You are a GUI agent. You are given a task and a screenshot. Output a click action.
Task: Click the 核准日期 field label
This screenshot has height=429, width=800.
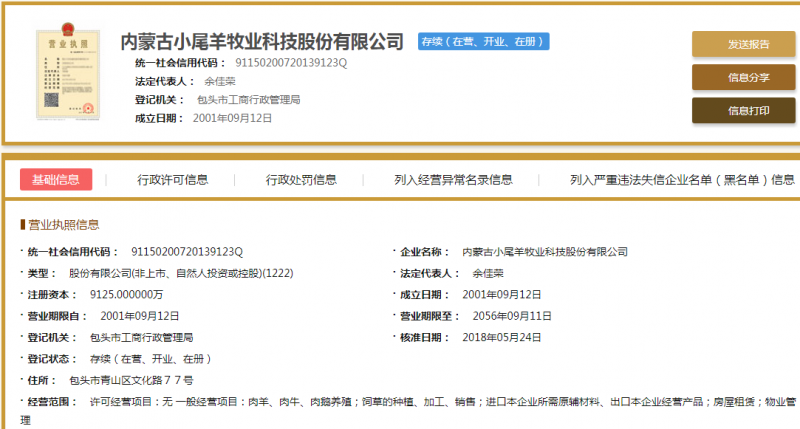(x=424, y=338)
